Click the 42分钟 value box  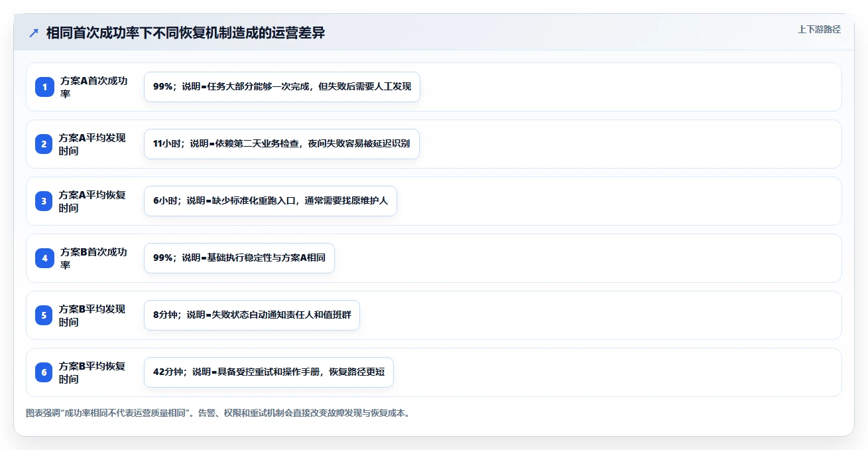269,372
